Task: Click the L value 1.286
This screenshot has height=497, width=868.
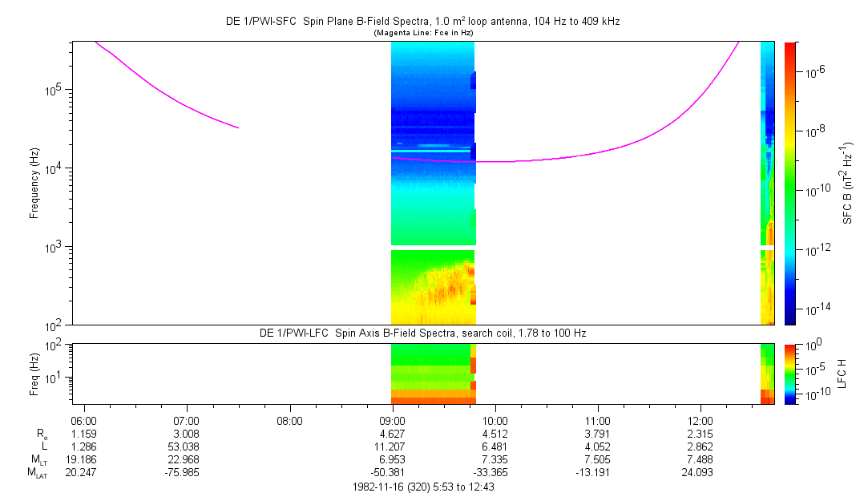Action: (84, 446)
